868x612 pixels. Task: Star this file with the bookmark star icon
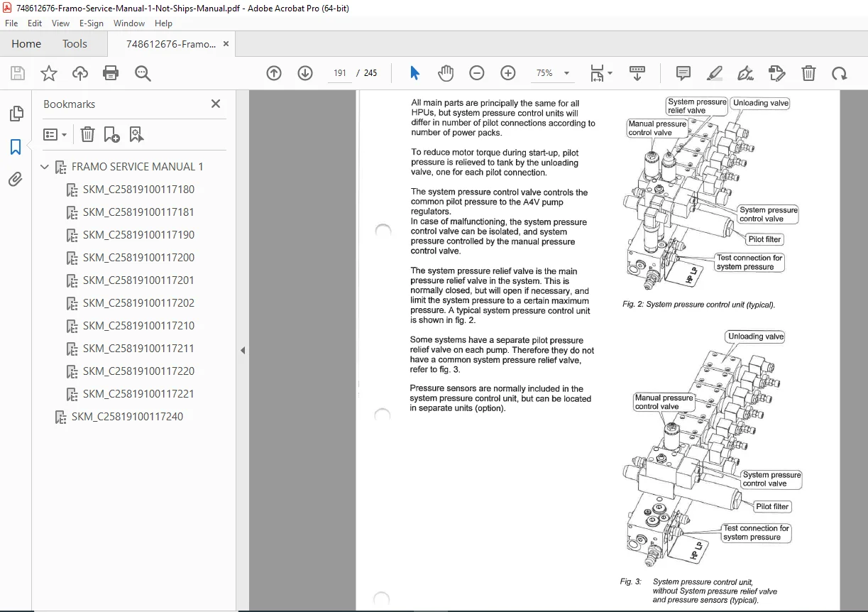click(x=49, y=73)
